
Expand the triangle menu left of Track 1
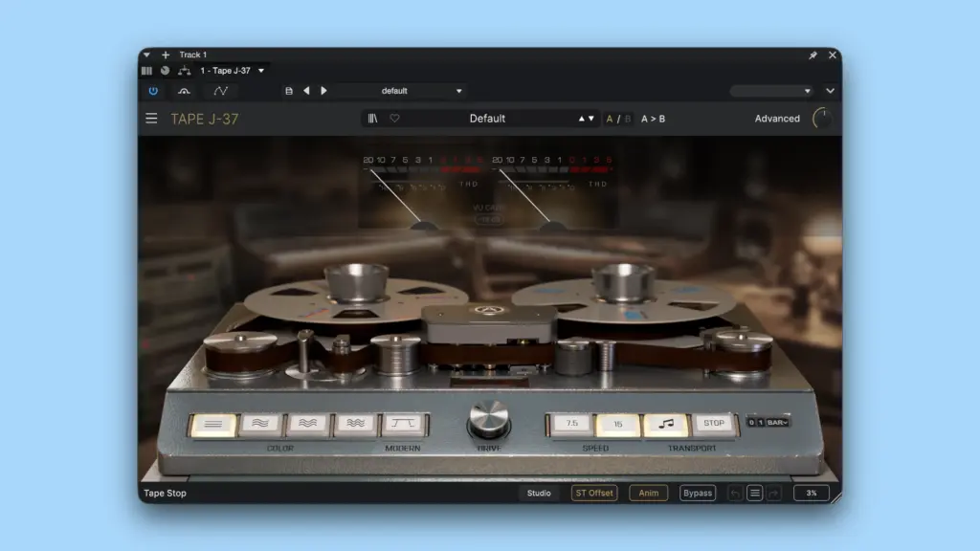[146, 55]
